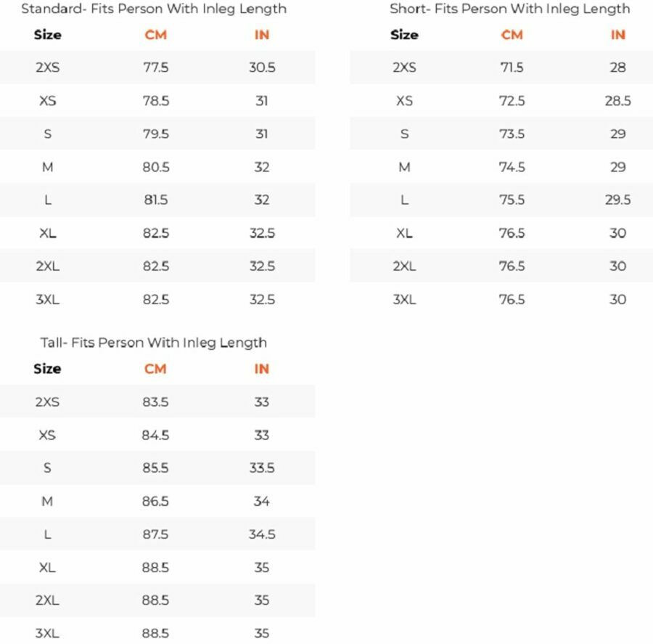The image size is (653, 644).
Task: Click the 83.5 cm value for Tall 2XS
Action: point(155,402)
